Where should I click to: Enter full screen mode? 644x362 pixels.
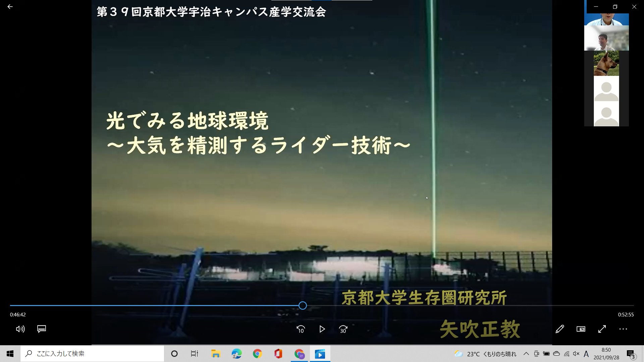pos(602,329)
